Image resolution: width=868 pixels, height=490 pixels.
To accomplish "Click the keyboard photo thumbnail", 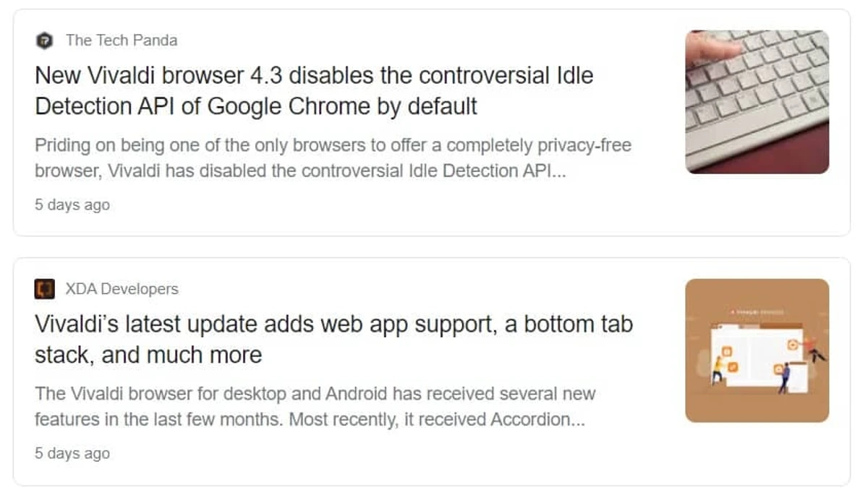I will point(757,102).
